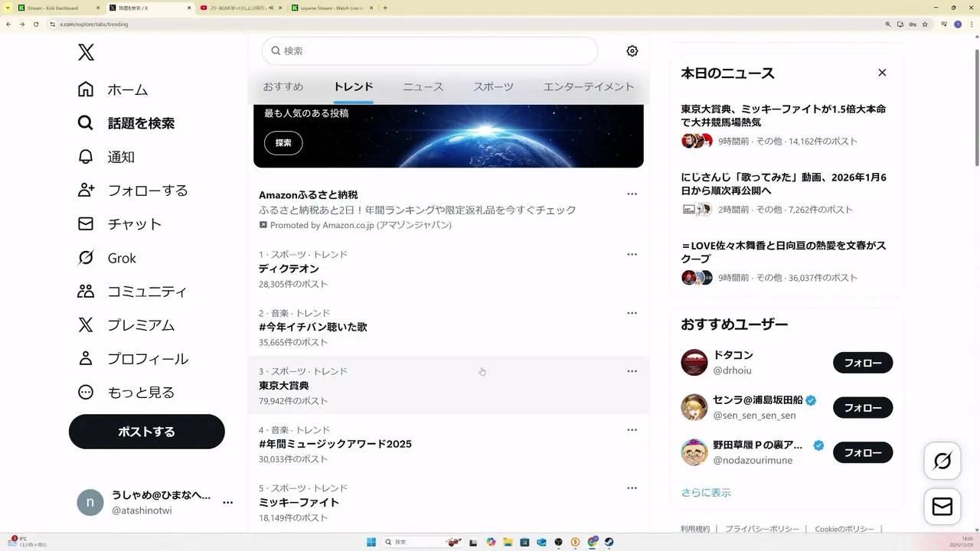Click the X logo in the sidebar

tap(86, 52)
